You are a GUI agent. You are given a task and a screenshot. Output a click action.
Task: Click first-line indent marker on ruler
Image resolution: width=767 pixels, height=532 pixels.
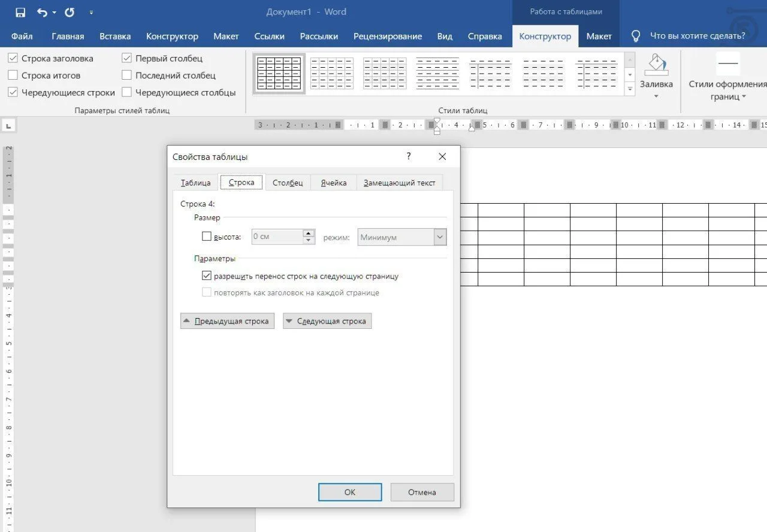437,122
